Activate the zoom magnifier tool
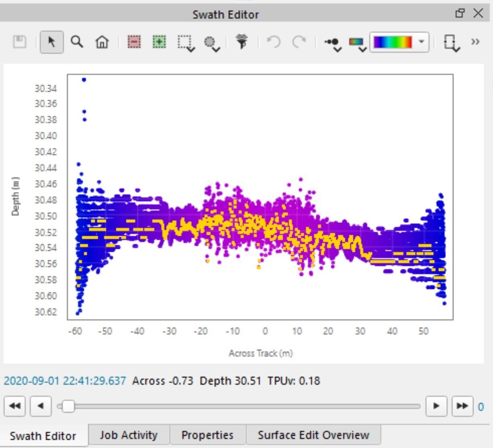The height and width of the screenshot is (448, 493). (77, 42)
